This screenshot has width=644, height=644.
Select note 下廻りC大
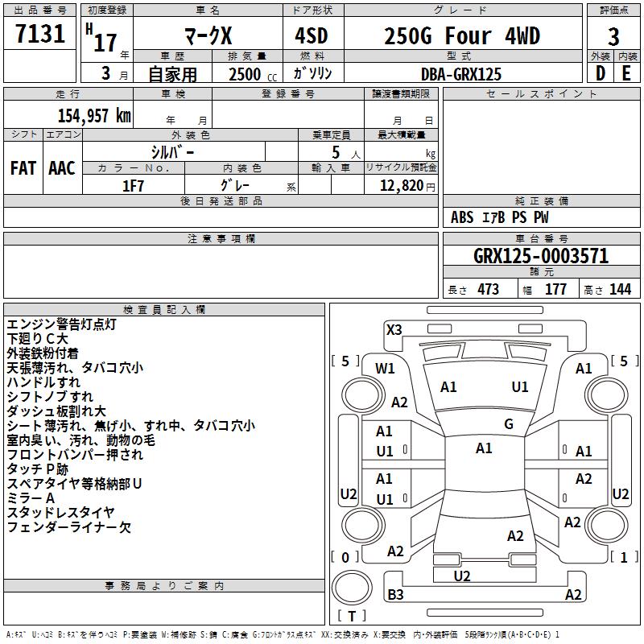coord(37,338)
